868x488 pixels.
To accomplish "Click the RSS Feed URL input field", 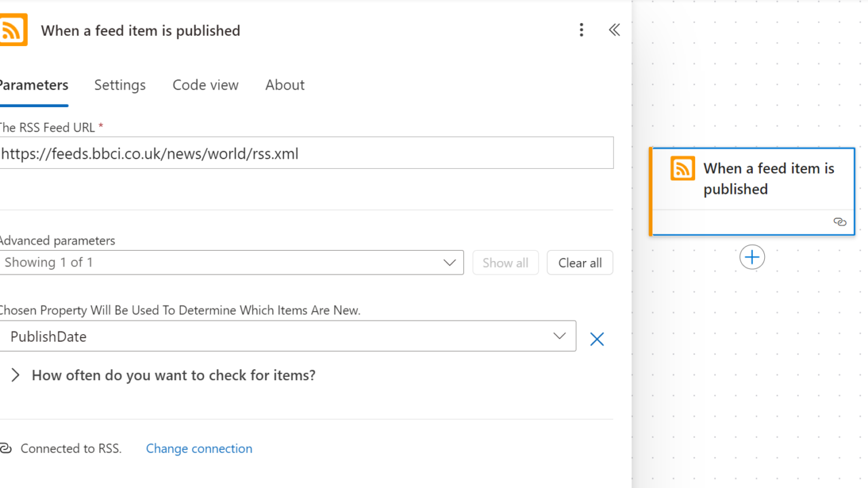I will point(305,154).
